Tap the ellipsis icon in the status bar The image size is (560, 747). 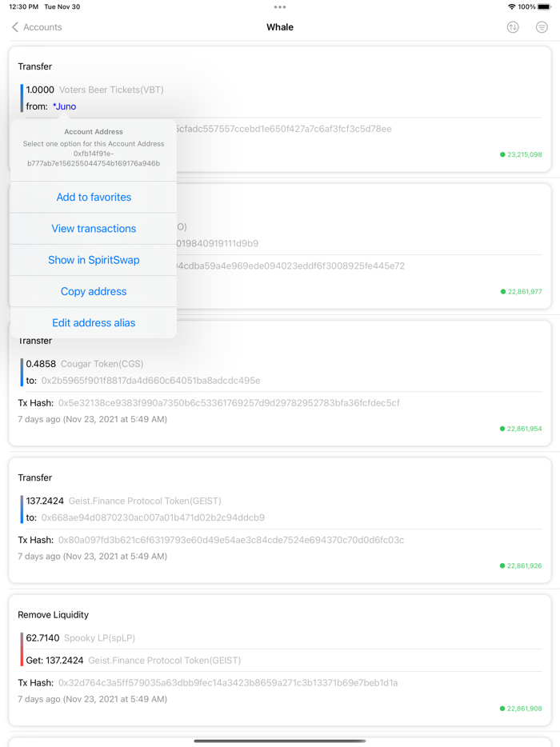tap(279, 6)
